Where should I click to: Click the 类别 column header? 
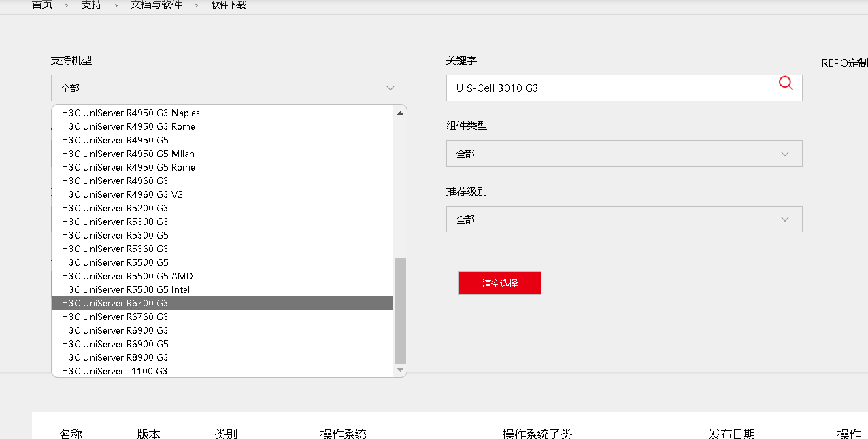[x=226, y=434]
